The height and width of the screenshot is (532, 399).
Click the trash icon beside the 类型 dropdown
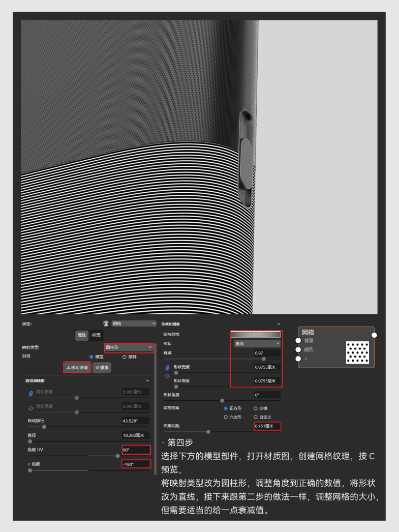pyautogui.click(x=106, y=323)
